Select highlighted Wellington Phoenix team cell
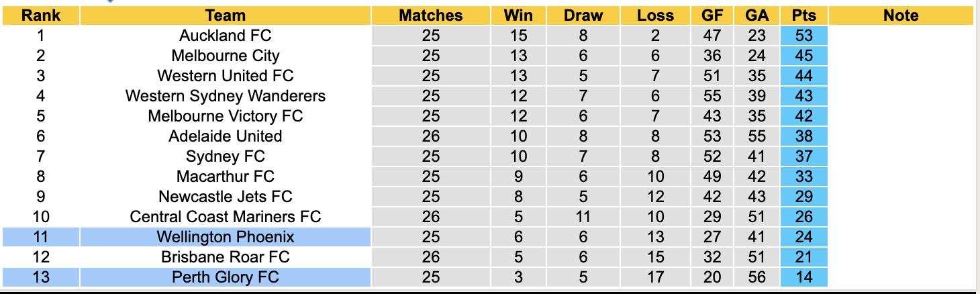Image resolution: width=980 pixels, height=294 pixels. coord(226,237)
